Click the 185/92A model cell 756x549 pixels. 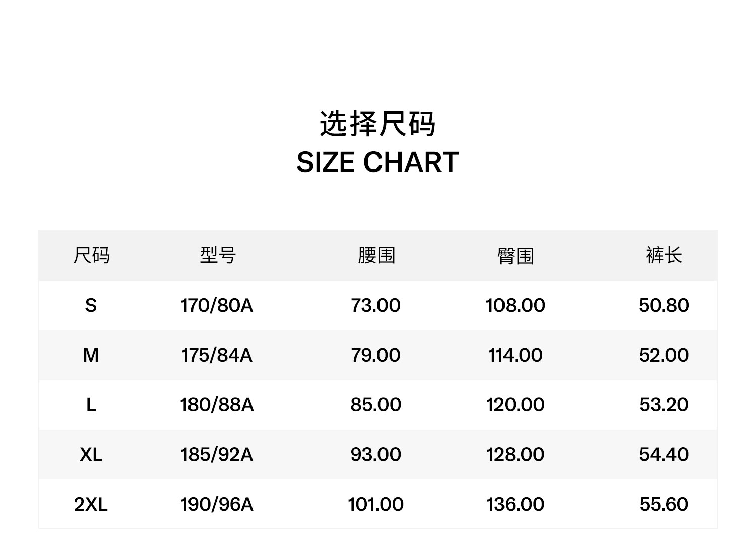coord(217,455)
